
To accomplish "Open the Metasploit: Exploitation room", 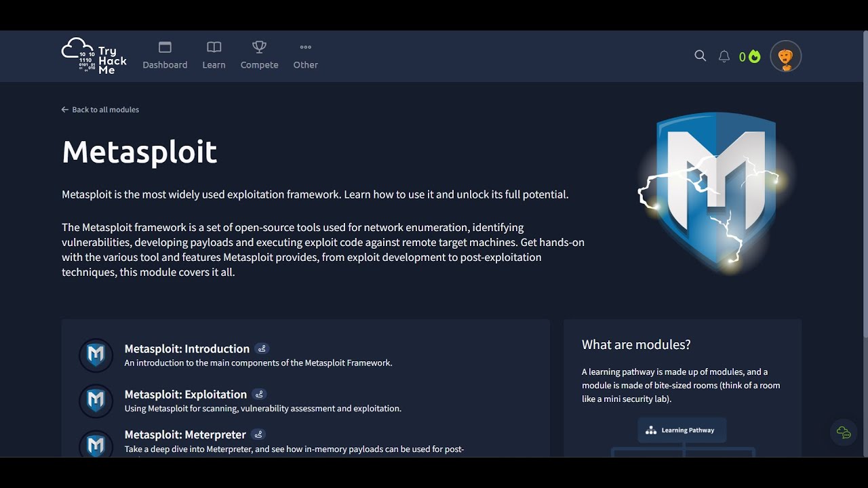I will click(x=186, y=394).
